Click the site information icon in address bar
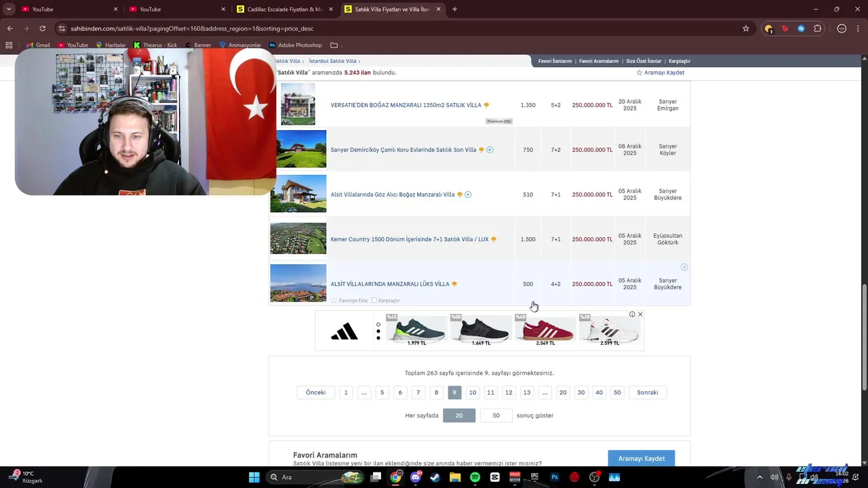Viewport: 868px width, 488px height. coord(62,28)
